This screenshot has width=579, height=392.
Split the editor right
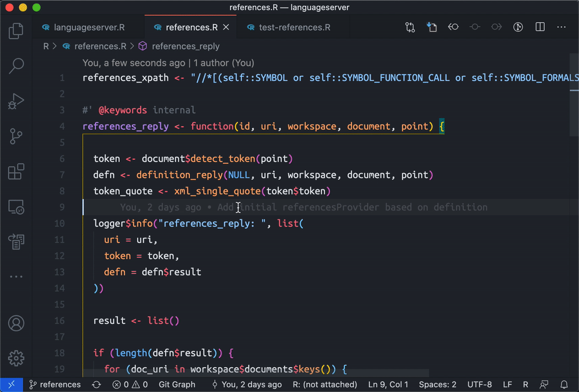(x=540, y=27)
